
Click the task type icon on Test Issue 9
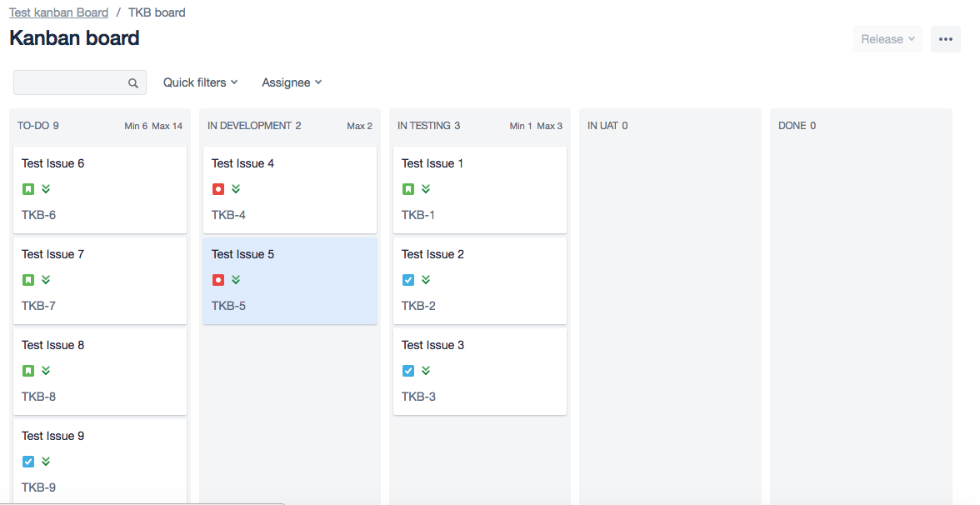[x=28, y=462]
